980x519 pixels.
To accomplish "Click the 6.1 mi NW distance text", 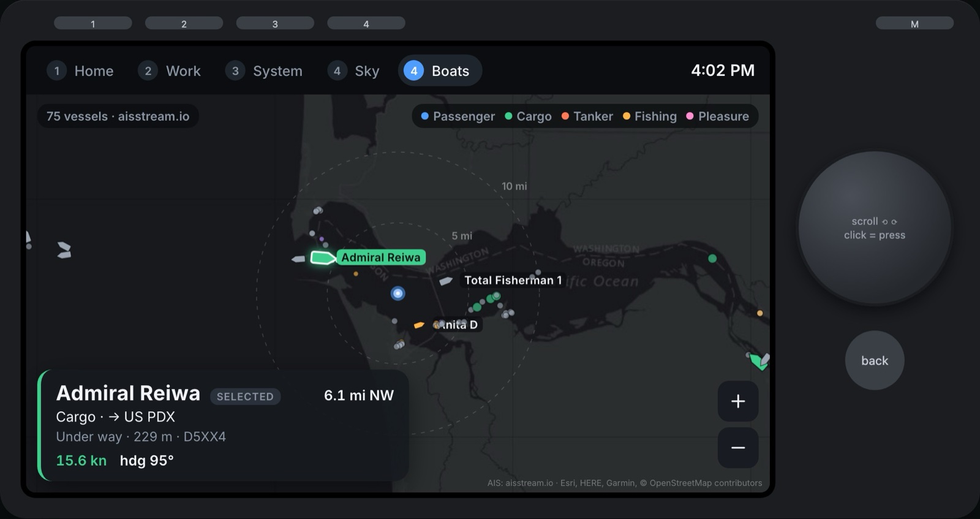I will [x=359, y=395].
